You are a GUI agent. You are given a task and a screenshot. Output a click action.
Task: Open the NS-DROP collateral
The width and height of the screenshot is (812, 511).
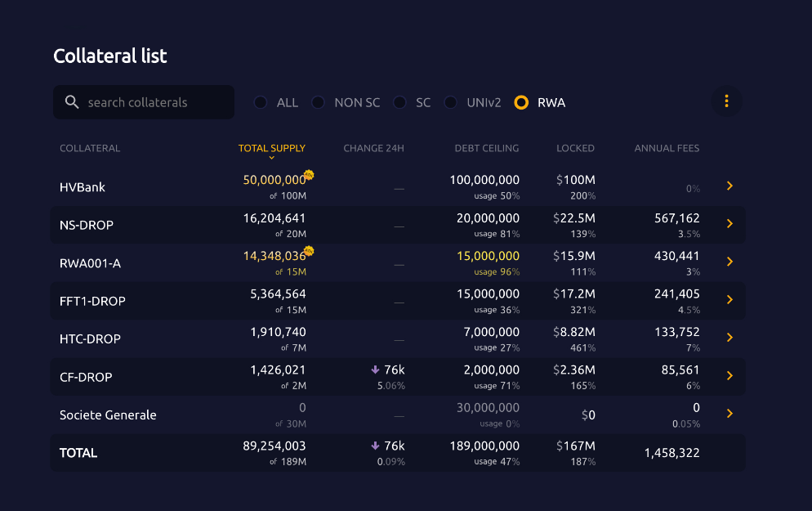pyautogui.click(x=87, y=225)
